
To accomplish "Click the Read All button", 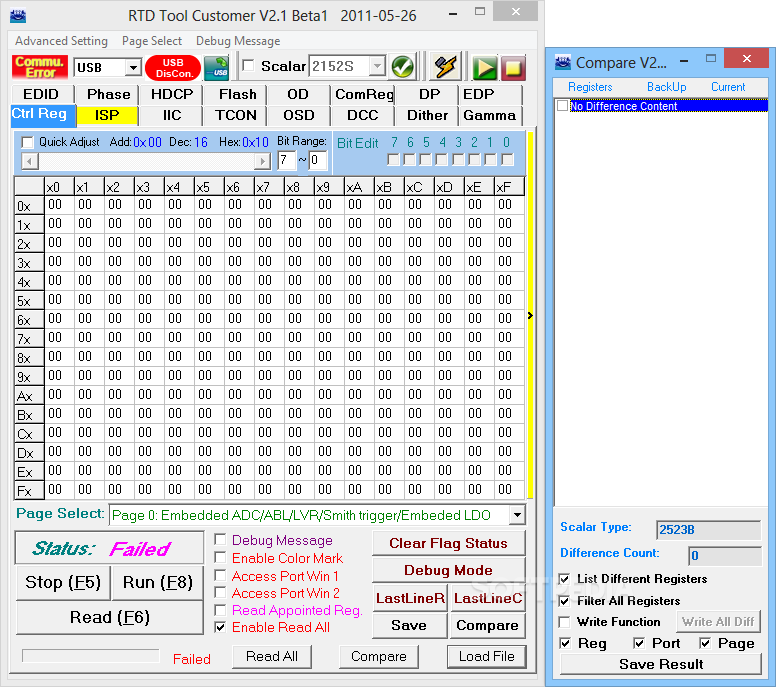I will pos(272,656).
